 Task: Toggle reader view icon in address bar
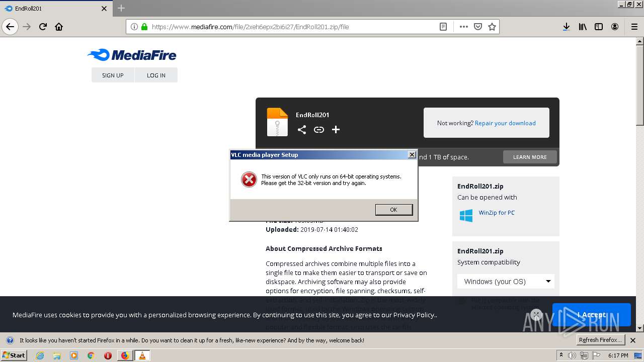click(x=443, y=27)
